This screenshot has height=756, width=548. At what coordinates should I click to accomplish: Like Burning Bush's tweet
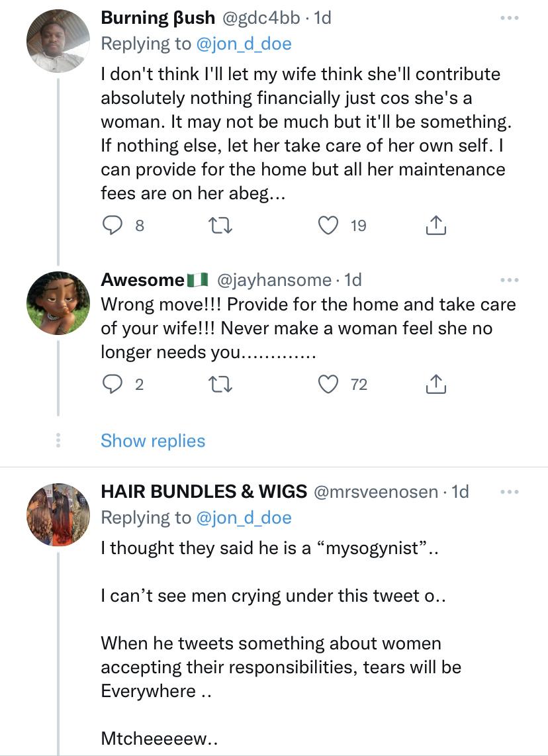coord(329,226)
